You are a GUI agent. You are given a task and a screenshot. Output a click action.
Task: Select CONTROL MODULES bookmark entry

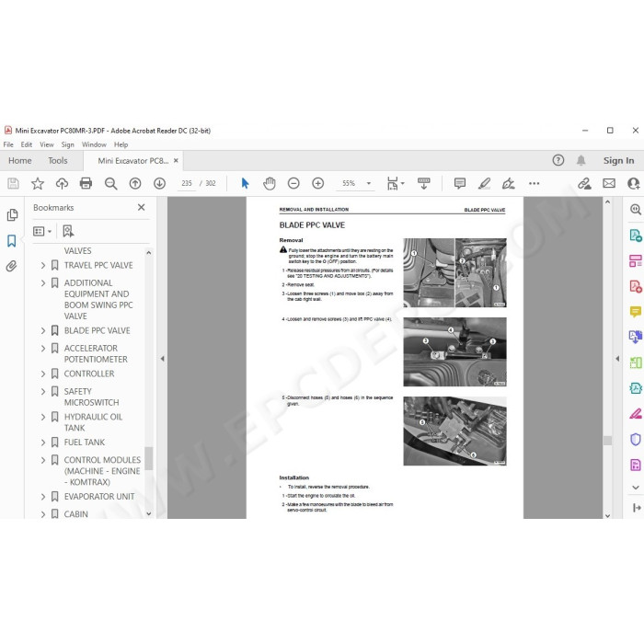(x=102, y=471)
